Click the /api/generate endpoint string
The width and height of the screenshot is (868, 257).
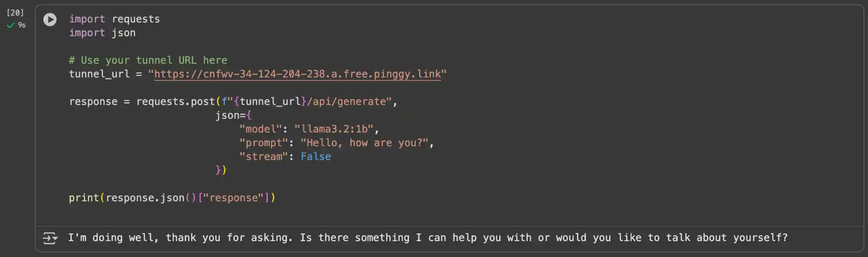pyautogui.click(x=347, y=102)
